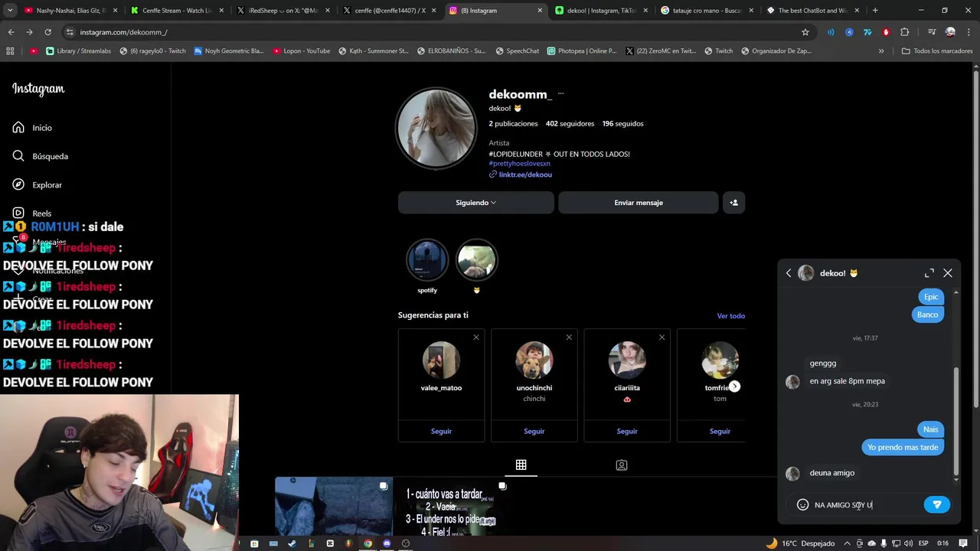Dismiss unochinchi suggestion card

pyautogui.click(x=569, y=337)
